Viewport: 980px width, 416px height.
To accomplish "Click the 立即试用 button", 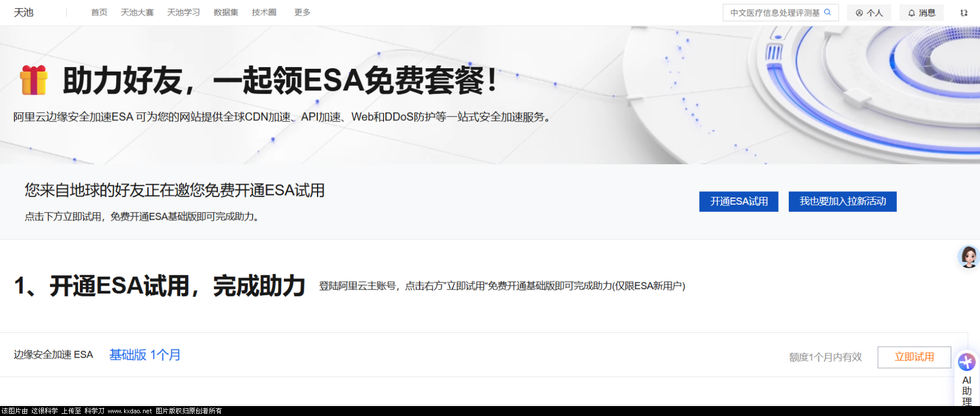I will [914, 357].
